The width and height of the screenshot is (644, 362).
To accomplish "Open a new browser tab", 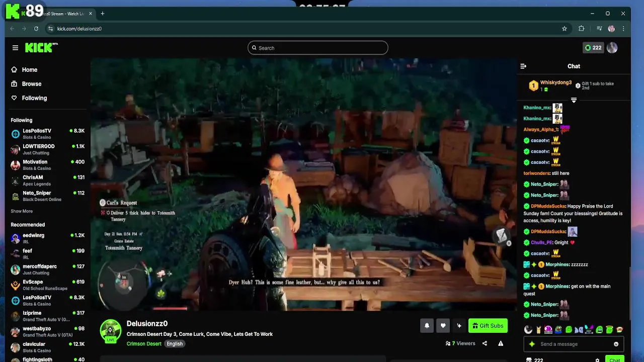I will (102, 14).
